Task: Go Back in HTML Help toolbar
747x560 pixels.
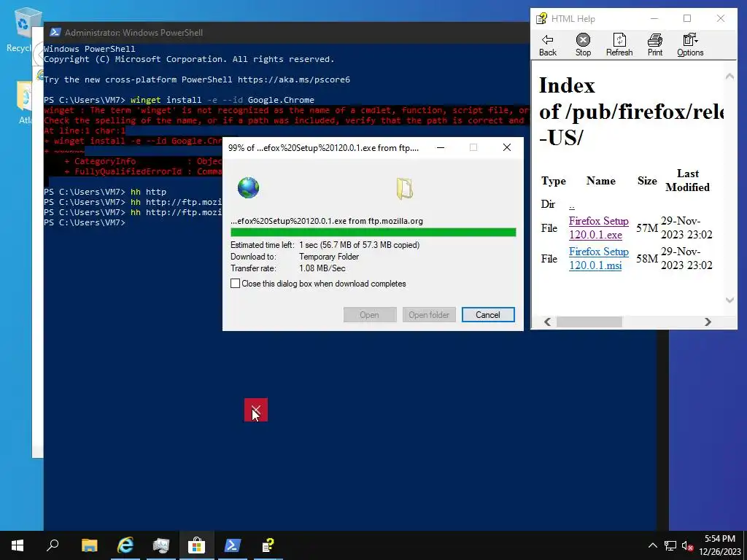Action: (547, 45)
